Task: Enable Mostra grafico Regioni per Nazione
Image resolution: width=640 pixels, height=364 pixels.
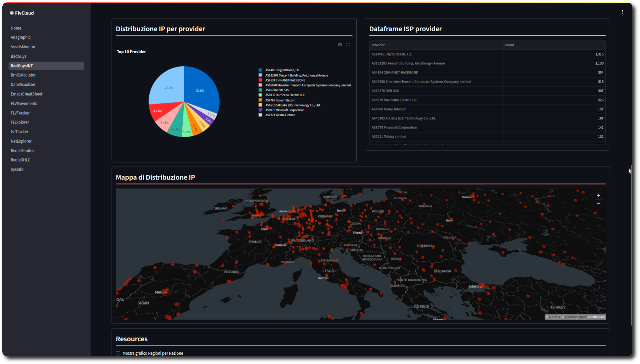Action: coord(118,353)
